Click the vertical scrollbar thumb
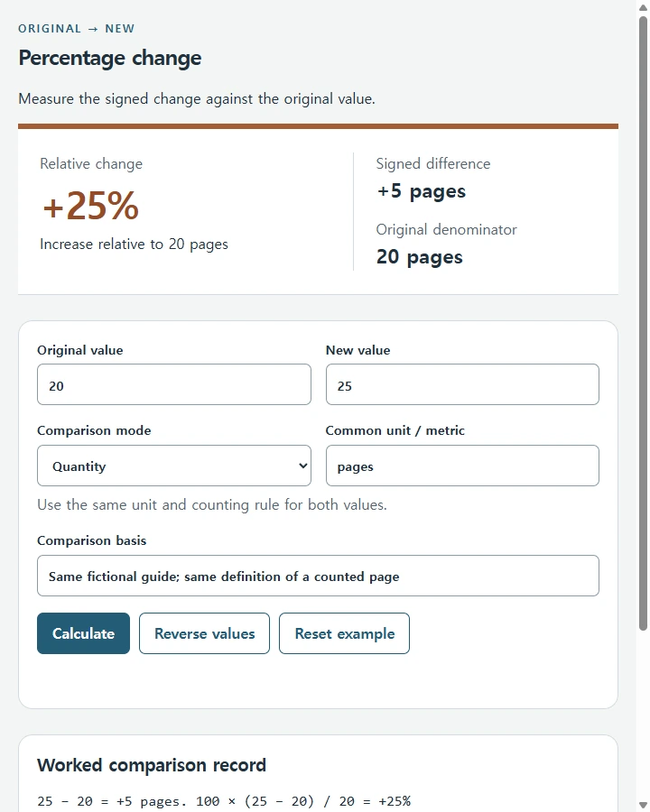650x812 pixels. (x=643, y=324)
